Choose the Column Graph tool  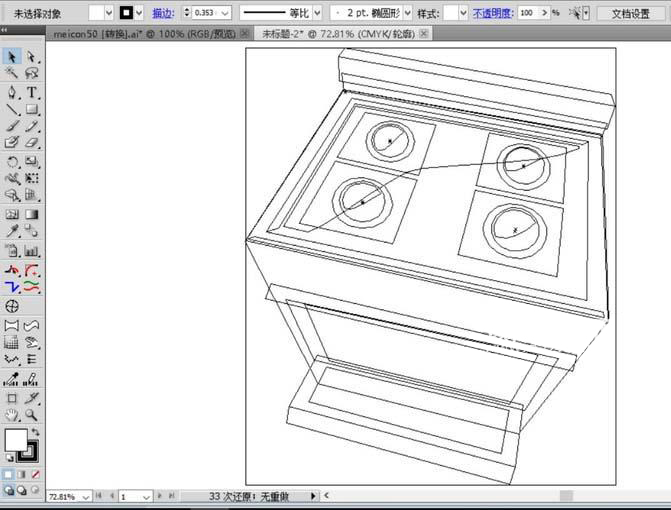(x=31, y=250)
